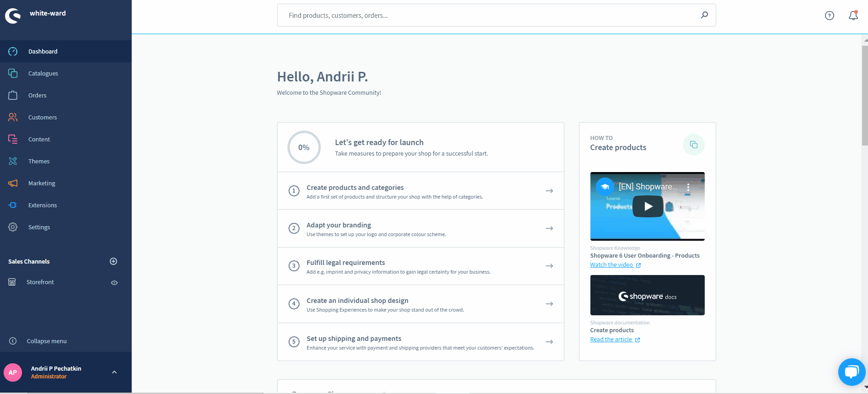Open arrow for Fulfill legal requirements
The height and width of the screenshot is (394, 868).
point(549,266)
